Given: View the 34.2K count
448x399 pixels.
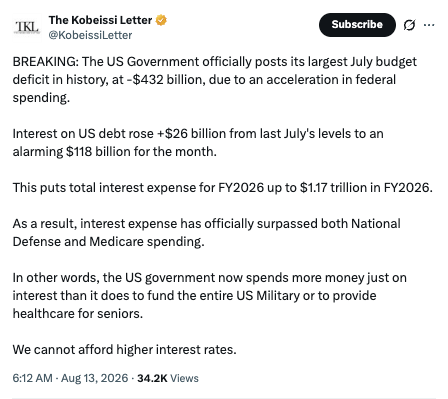Looking at the screenshot, I should click(x=152, y=378).
